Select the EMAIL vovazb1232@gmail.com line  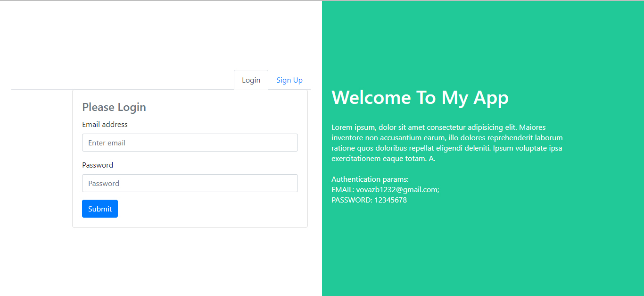(385, 190)
